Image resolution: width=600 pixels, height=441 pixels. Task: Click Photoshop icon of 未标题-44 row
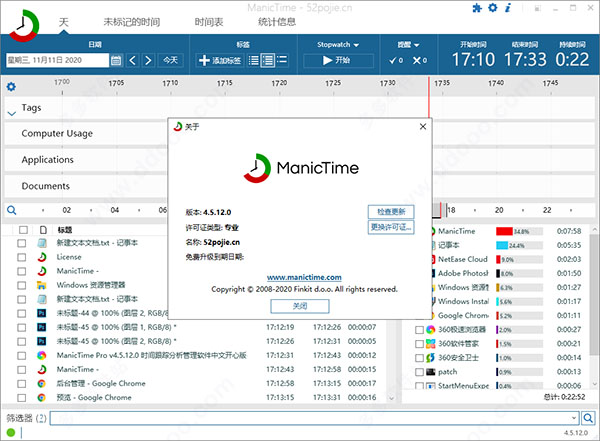tap(41, 313)
